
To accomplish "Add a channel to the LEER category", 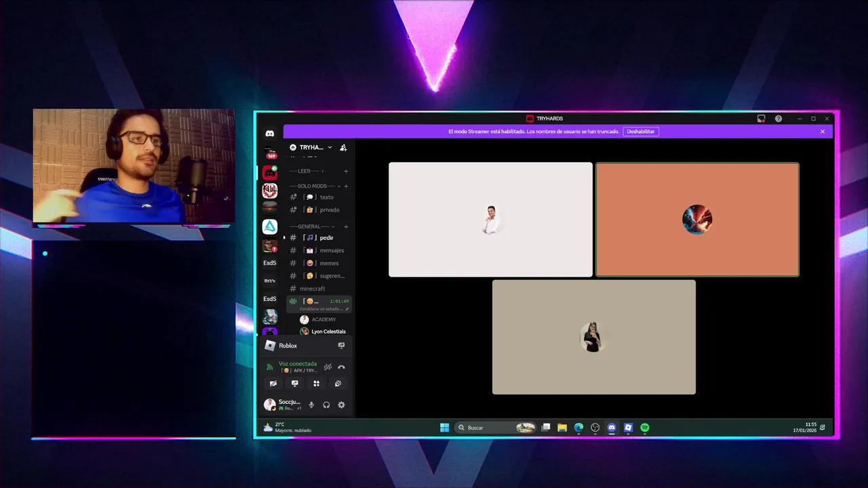I will 346,171.
